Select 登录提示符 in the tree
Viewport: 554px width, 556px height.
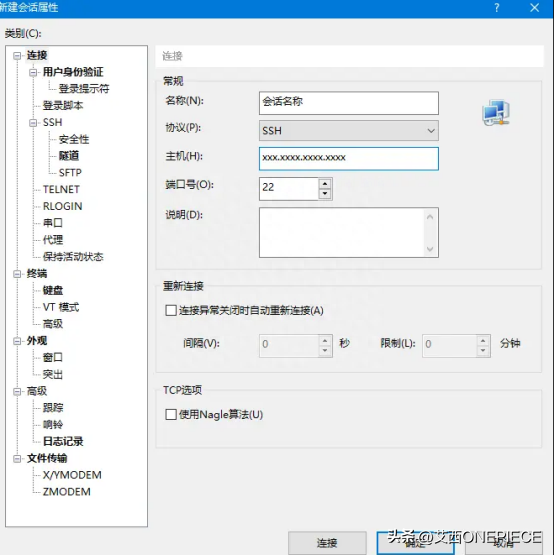tap(84, 89)
